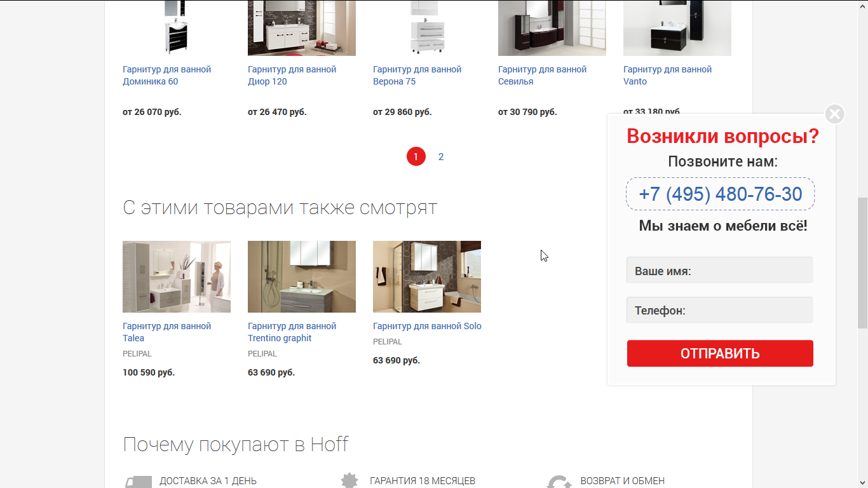The height and width of the screenshot is (488, 868).
Task: Click the "Телефон" input field
Action: tap(720, 310)
